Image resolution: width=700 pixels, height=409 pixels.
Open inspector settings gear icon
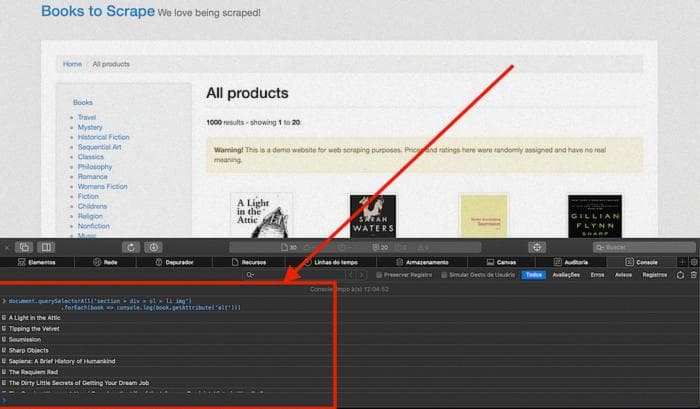(693, 261)
